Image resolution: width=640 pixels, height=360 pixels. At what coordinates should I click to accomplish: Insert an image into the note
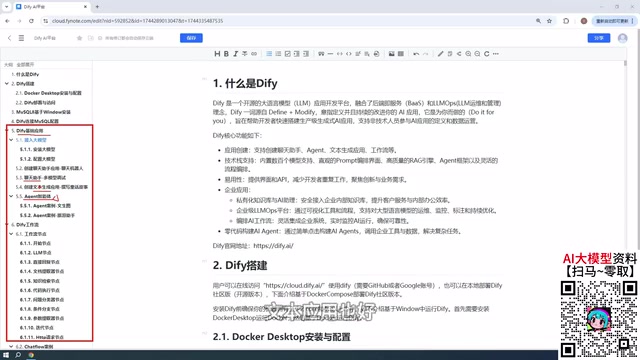(x=391, y=54)
